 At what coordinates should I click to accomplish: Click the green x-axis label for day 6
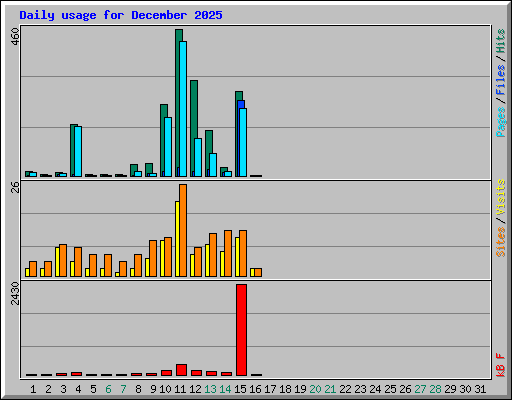coord(108,389)
